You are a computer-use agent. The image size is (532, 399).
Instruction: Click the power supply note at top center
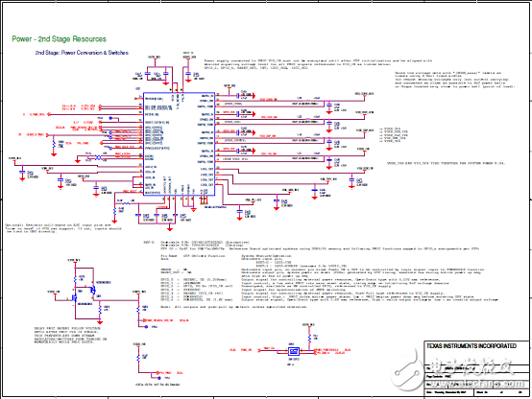coord(318,64)
